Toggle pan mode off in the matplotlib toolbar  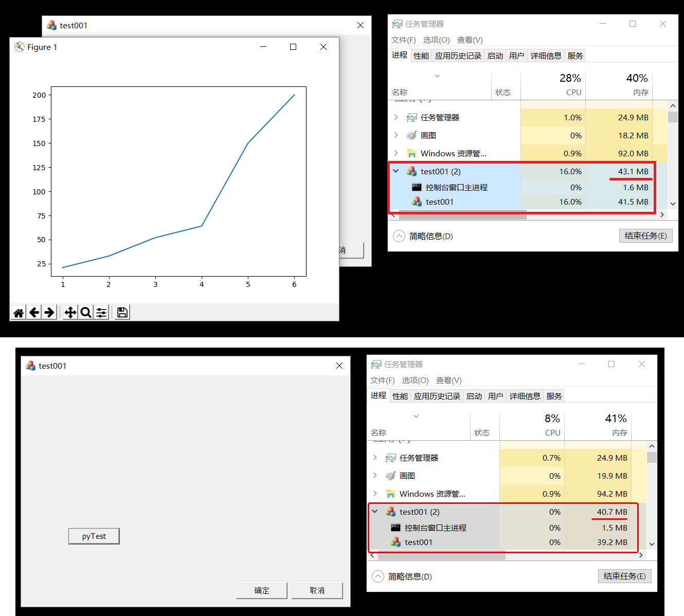pyautogui.click(x=70, y=312)
